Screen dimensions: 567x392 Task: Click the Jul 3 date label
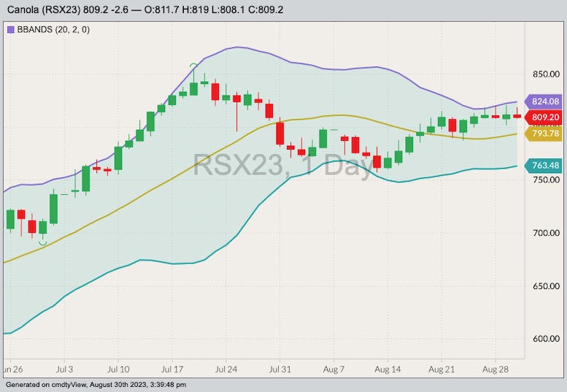coord(65,369)
